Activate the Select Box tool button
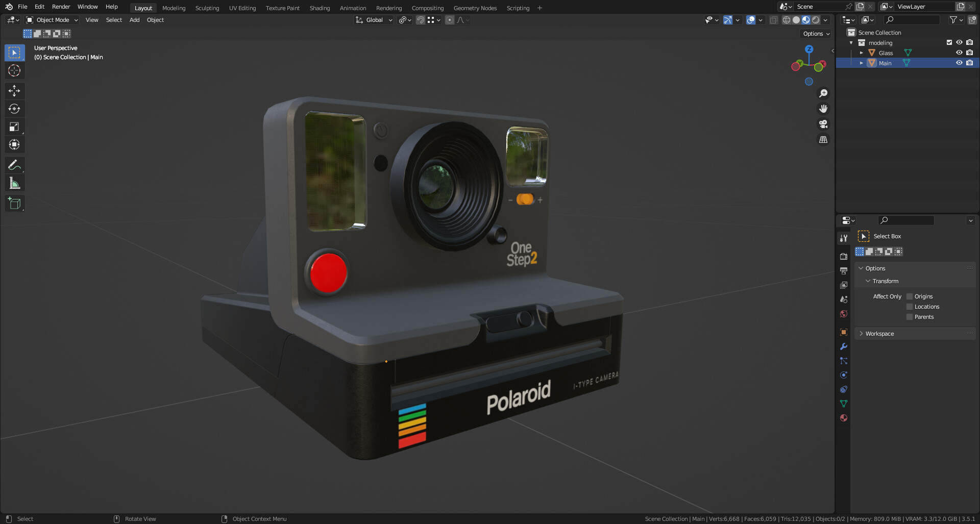Image resolution: width=980 pixels, height=524 pixels. [x=864, y=236]
